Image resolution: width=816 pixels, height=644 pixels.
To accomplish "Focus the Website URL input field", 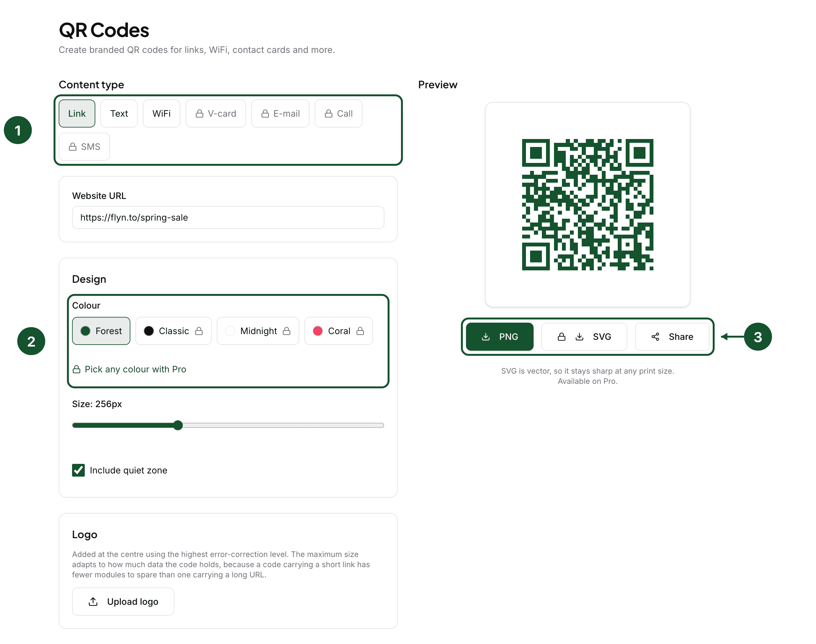I will coord(228,217).
